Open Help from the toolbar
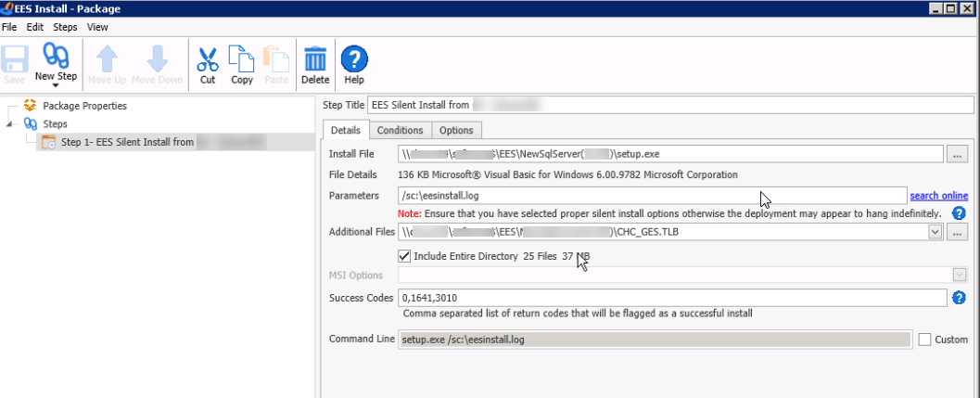 353,59
